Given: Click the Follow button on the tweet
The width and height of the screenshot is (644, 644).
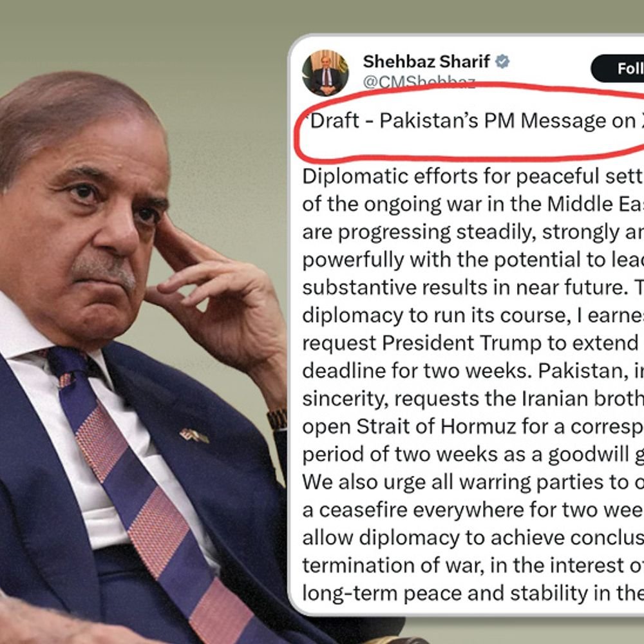Looking at the screenshot, I should 618,68.
